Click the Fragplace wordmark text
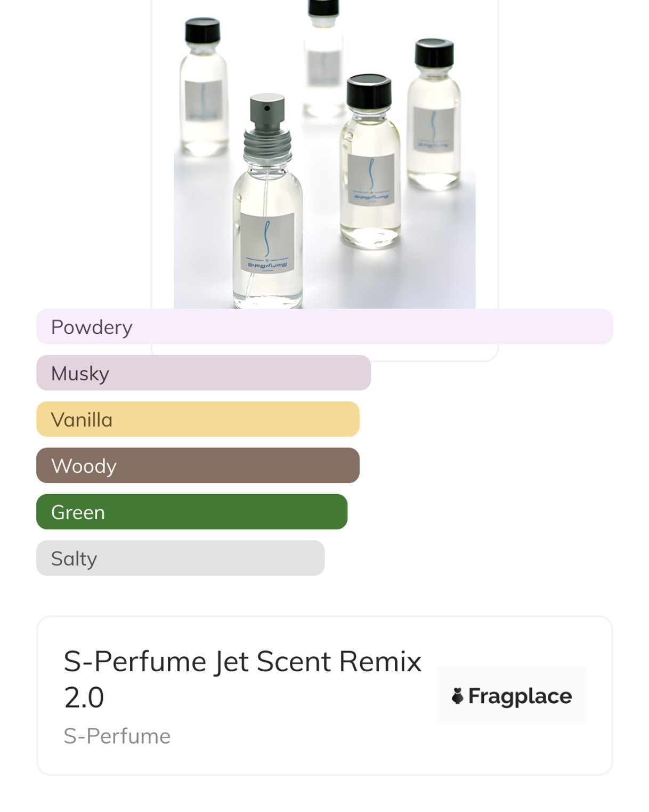The height and width of the screenshot is (812, 649). point(520,696)
